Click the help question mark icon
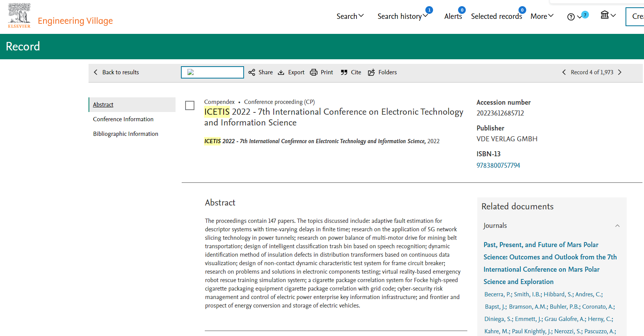The width and height of the screenshot is (644, 336). pos(571,17)
